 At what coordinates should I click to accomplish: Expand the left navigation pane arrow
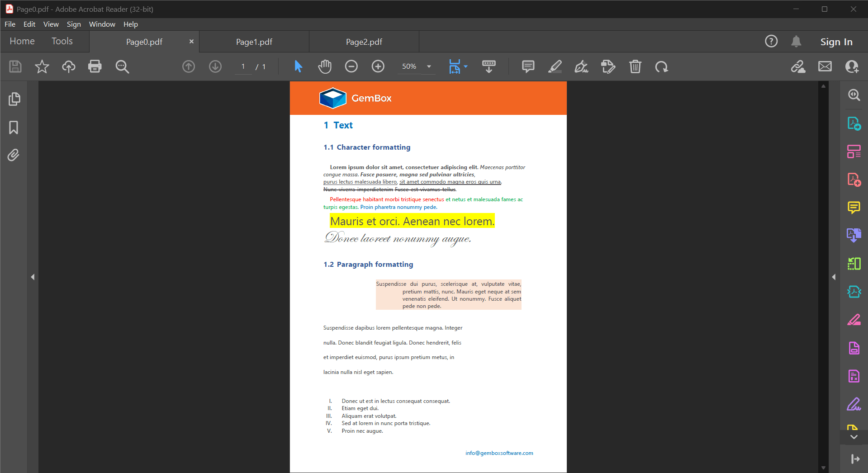pos(33,277)
